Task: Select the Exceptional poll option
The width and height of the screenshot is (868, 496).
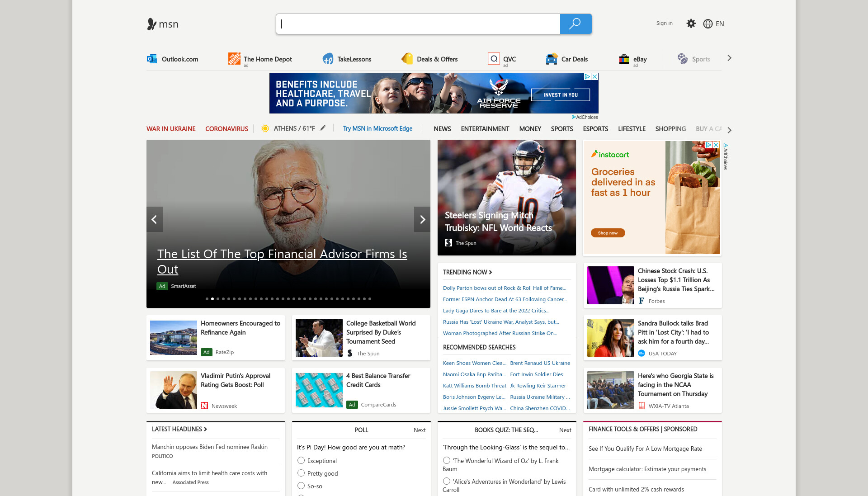Action: click(301, 460)
